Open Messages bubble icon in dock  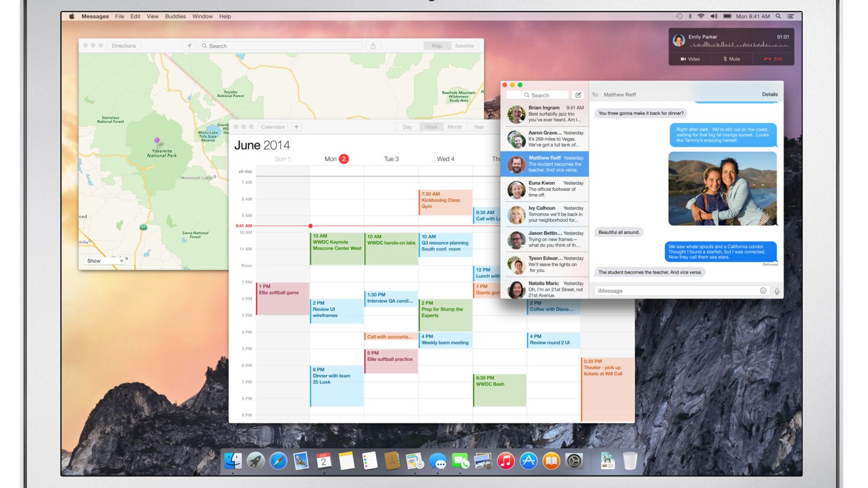(438, 461)
